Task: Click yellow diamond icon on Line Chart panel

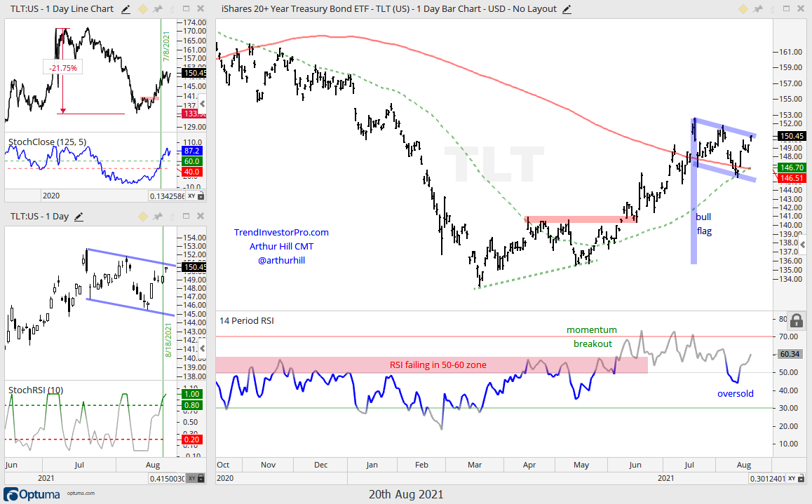Action: (x=143, y=9)
